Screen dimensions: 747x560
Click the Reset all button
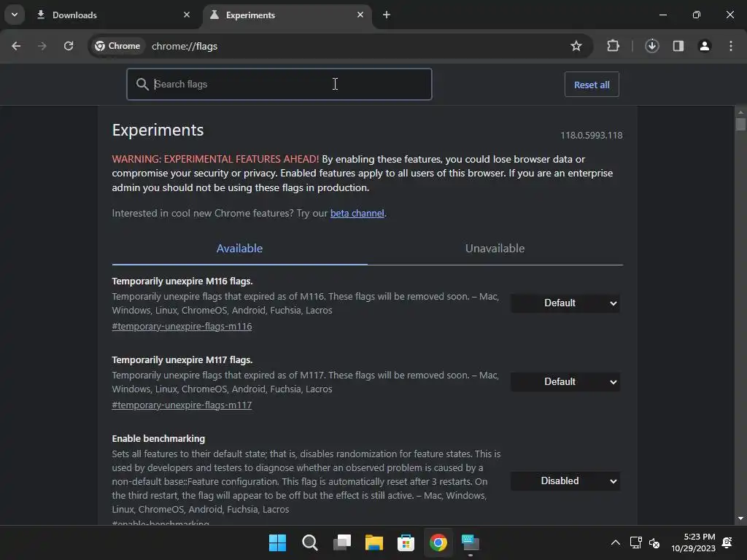tap(592, 85)
